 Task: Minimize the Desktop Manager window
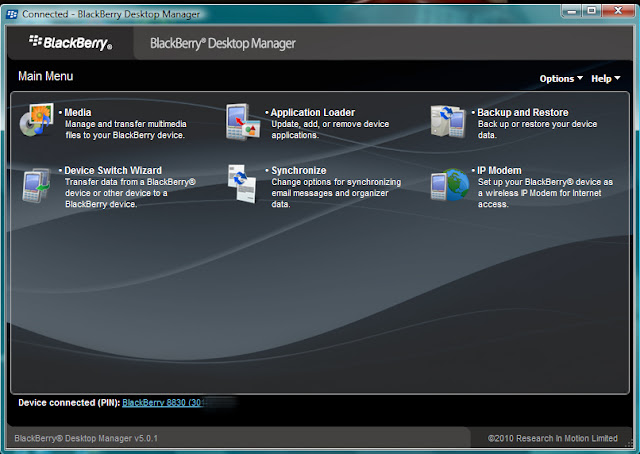tap(571, 11)
